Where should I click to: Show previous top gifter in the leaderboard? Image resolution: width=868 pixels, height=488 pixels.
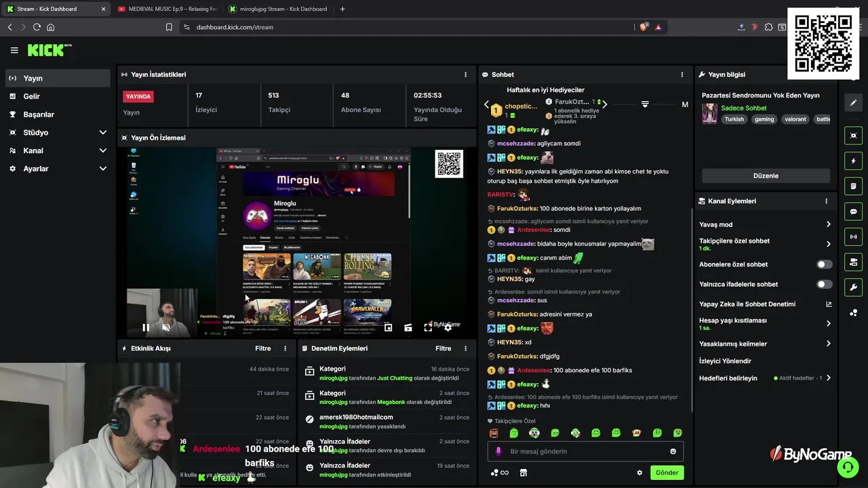point(486,104)
